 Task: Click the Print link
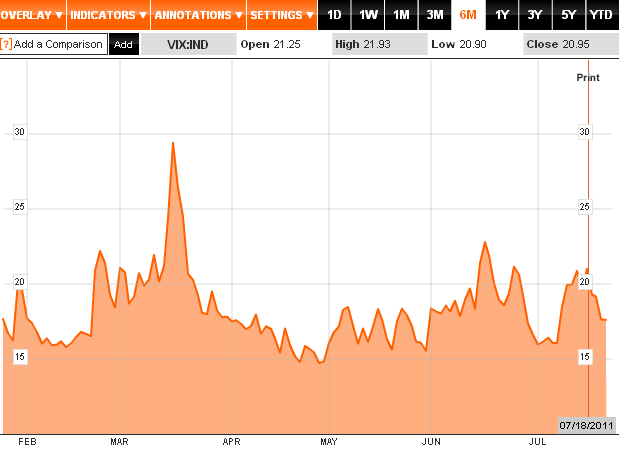click(588, 77)
